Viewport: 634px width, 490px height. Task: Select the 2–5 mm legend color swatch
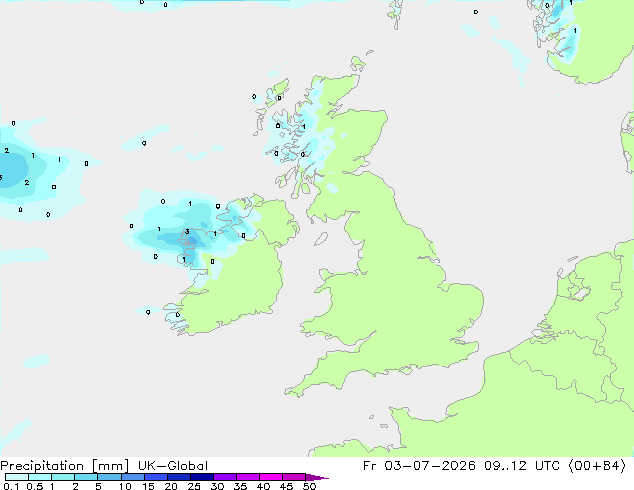(x=86, y=477)
